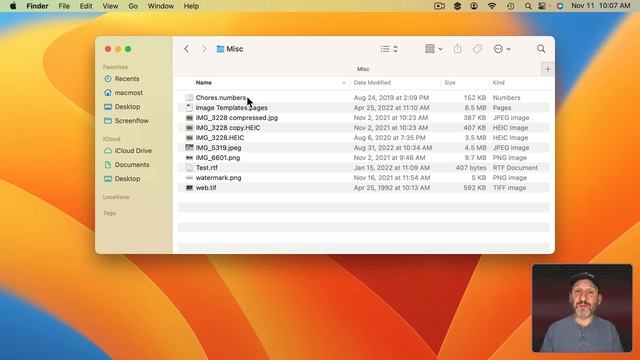
Task: Add a new tab with plus button
Action: point(548,69)
